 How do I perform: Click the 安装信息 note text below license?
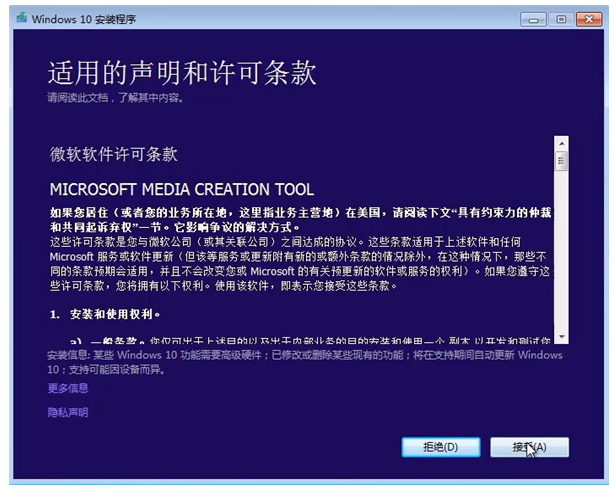[x=305, y=362]
